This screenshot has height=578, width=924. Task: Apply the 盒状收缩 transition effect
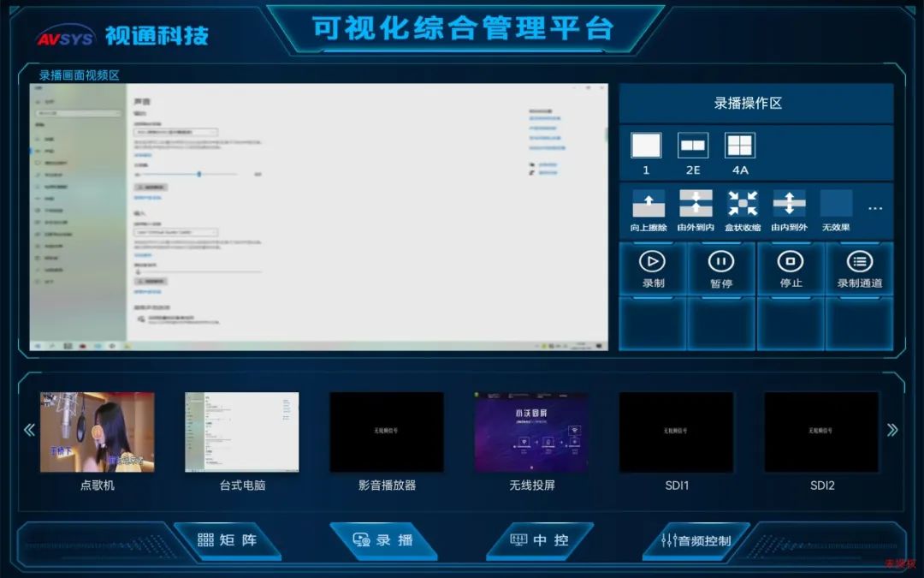pos(743,204)
